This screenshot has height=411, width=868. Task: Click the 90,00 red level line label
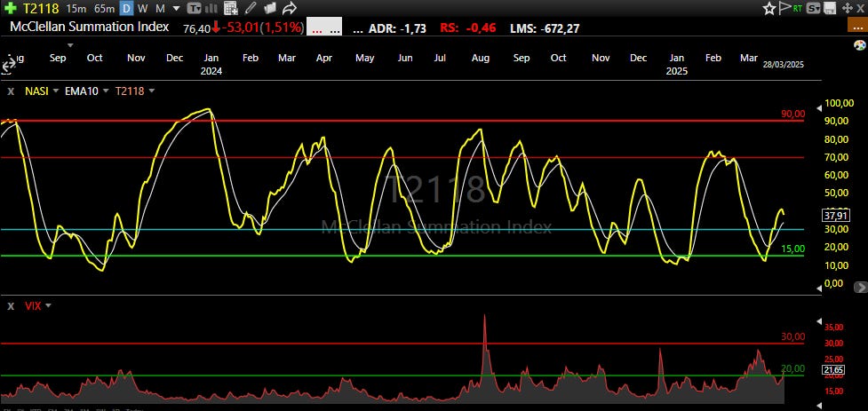coord(793,114)
